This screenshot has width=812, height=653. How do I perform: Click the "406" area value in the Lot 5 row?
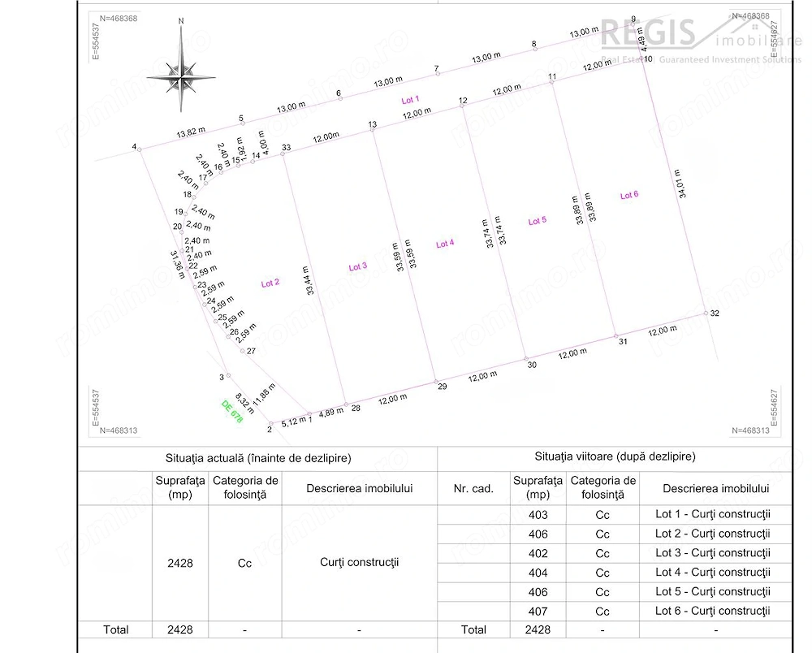tap(538, 592)
